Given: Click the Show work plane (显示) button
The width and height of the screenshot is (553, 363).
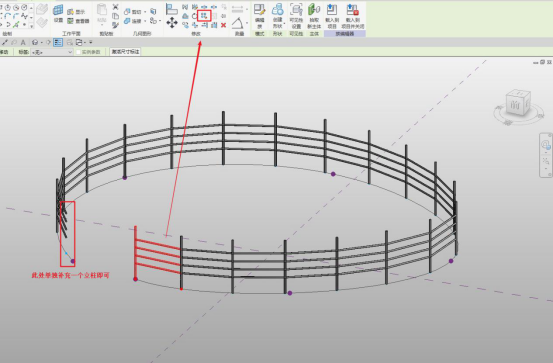Looking at the screenshot, I should click(77, 12).
